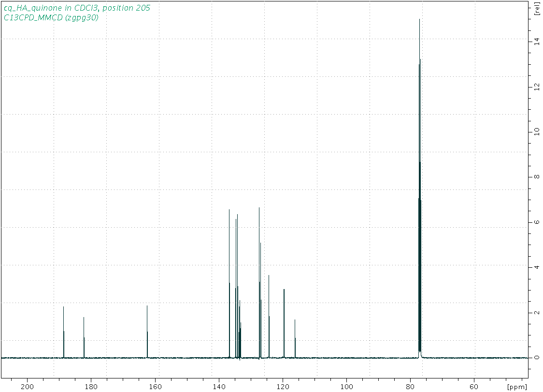The height and width of the screenshot is (392, 543).
Task: Select the small peak near 116 ppm
Action: [x=295, y=338]
